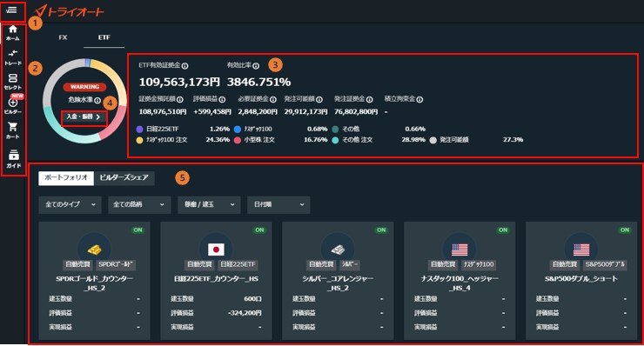This screenshot has width=644, height=346.
Task: Click info icon next to ETF有効証拠金
Action: 184,66
